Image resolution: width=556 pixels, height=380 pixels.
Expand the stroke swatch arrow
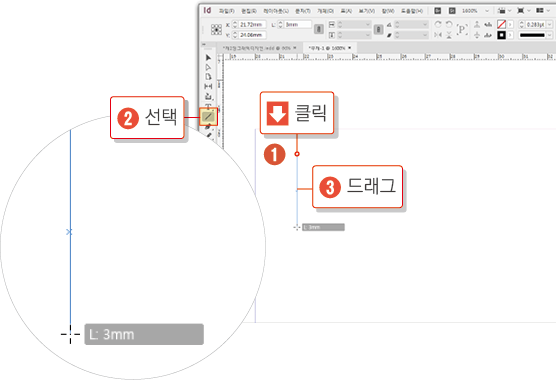pyautogui.click(x=510, y=35)
